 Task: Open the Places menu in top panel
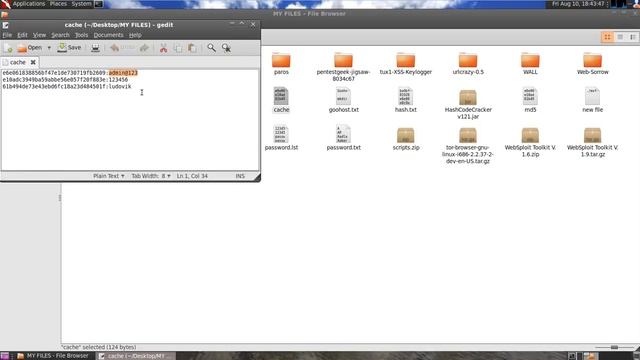tap(58, 4)
